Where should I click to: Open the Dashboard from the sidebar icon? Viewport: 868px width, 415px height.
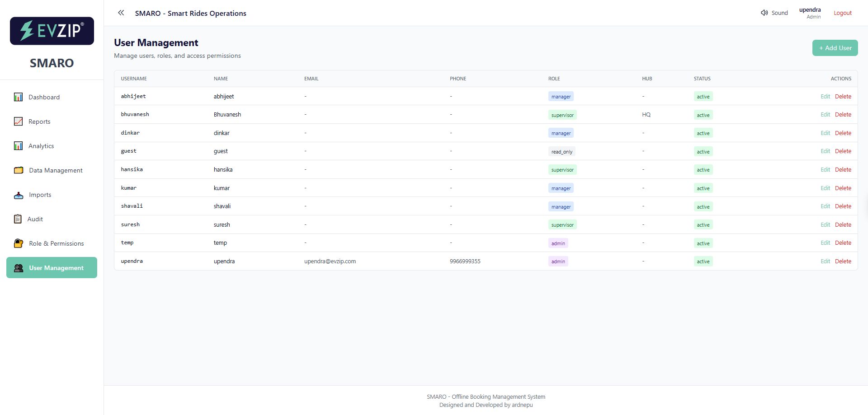coord(18,97)
